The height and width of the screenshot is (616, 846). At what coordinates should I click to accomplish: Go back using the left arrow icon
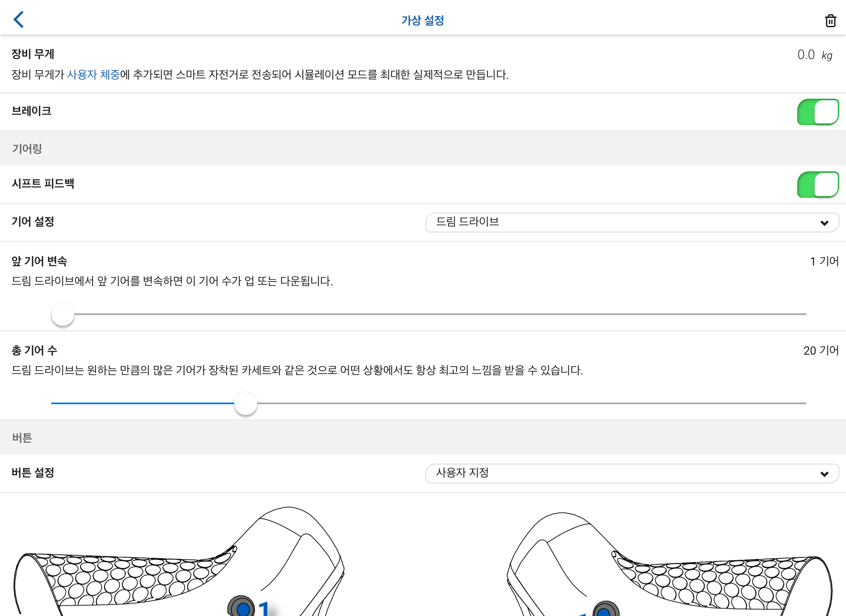click(19, 19)
